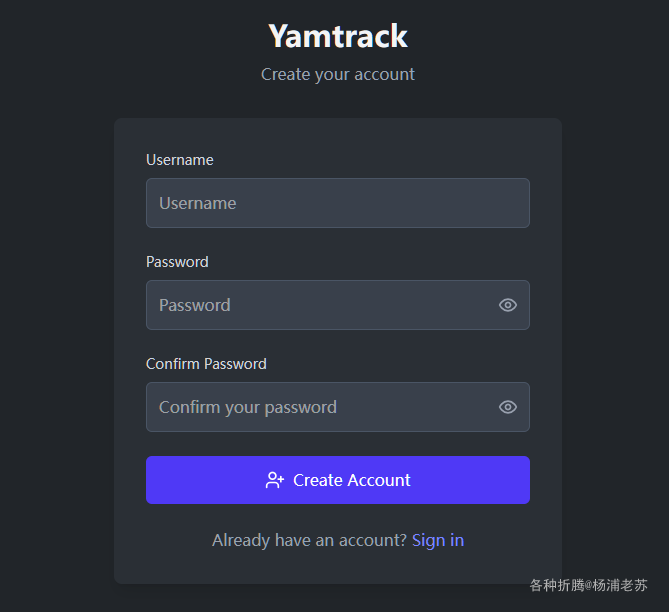This screenshot has height=612, width=669.
Task: Open the Sign in link
Action: click(x=438, y=540)
